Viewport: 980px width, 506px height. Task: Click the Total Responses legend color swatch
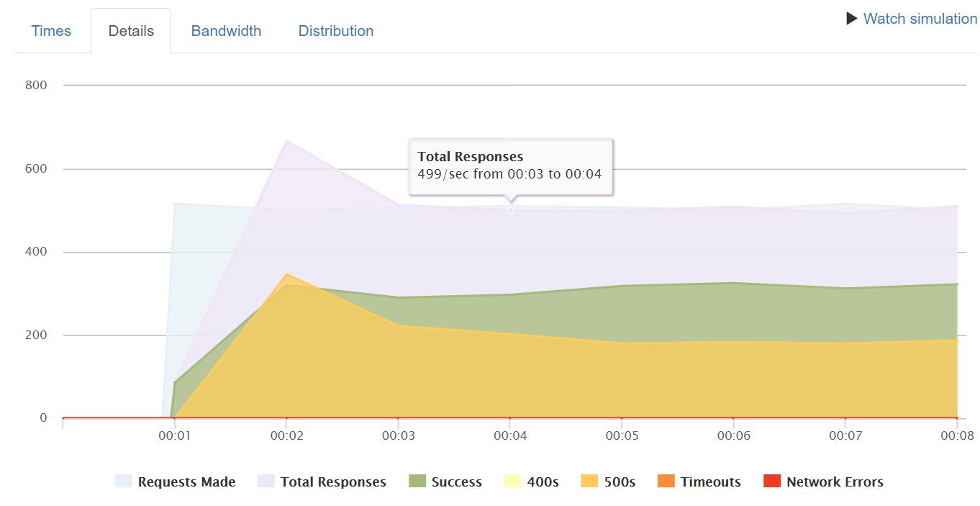pos(266,482)
